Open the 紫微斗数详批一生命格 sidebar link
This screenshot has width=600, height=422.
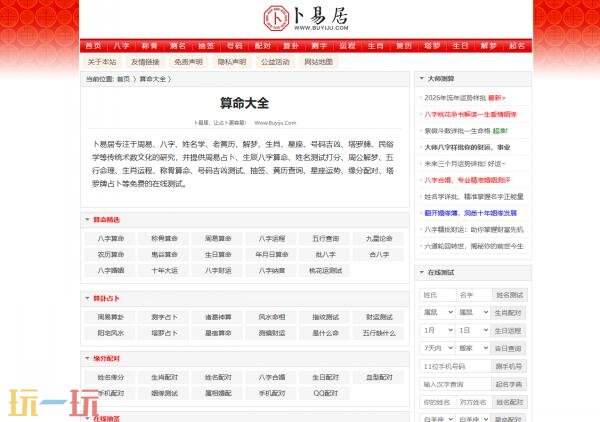coord(457,131)
